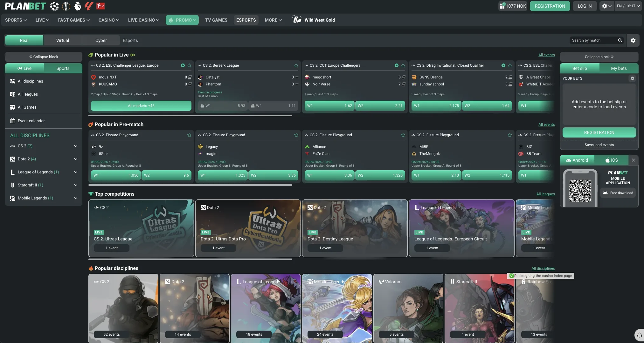Click the search magnifier icon

click(620, 40)
